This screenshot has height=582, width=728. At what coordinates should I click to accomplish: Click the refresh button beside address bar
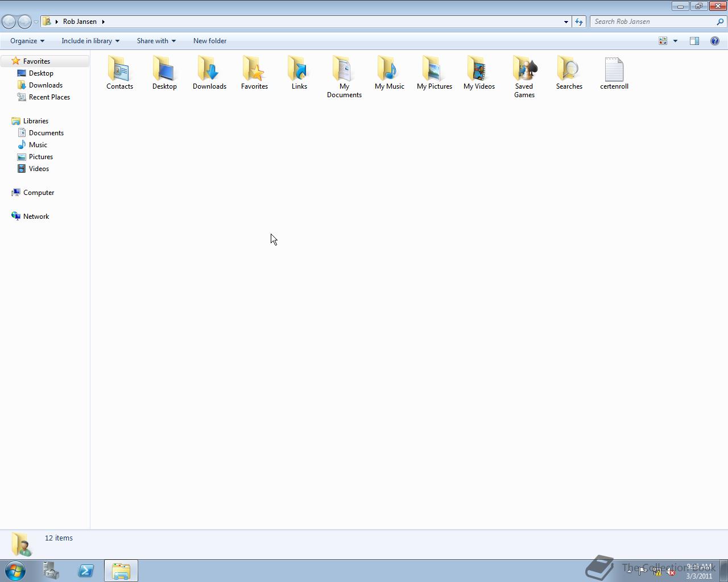579,22
